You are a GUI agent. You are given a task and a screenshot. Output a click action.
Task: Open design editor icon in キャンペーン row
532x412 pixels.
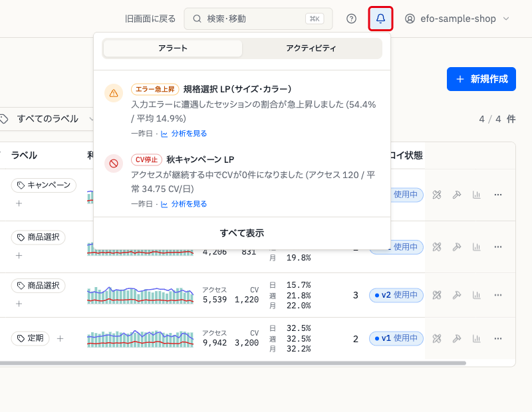(437, 195)
